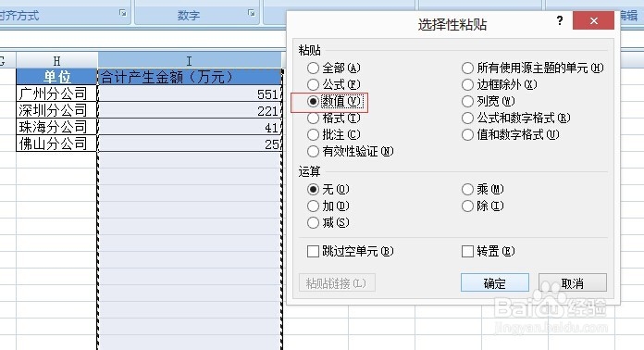Click the cell showing 221
Image resolution: width=644 pixels, height=350 pixels.
click(190, 110)
